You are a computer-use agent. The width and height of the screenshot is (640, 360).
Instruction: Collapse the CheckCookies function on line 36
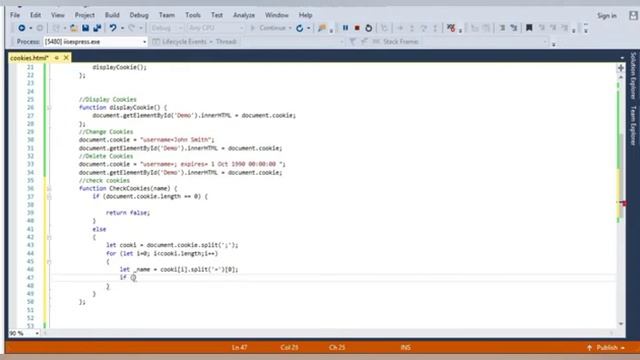coord(49,188)
